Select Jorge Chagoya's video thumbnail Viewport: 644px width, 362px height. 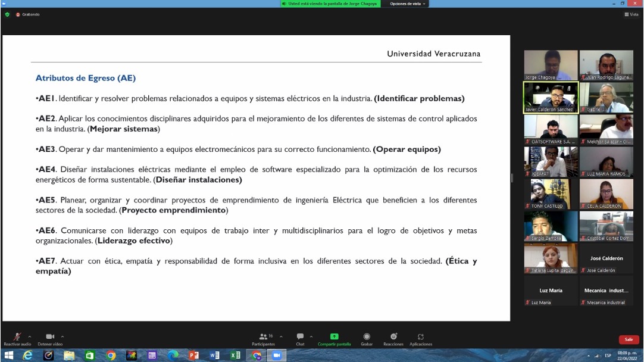[x=551, y=65]
